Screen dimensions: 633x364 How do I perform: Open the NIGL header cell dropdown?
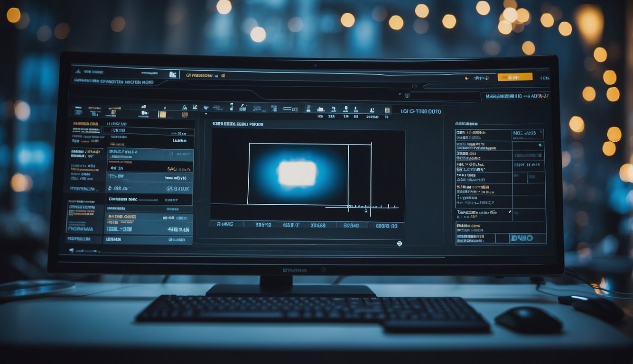[528, 133]
